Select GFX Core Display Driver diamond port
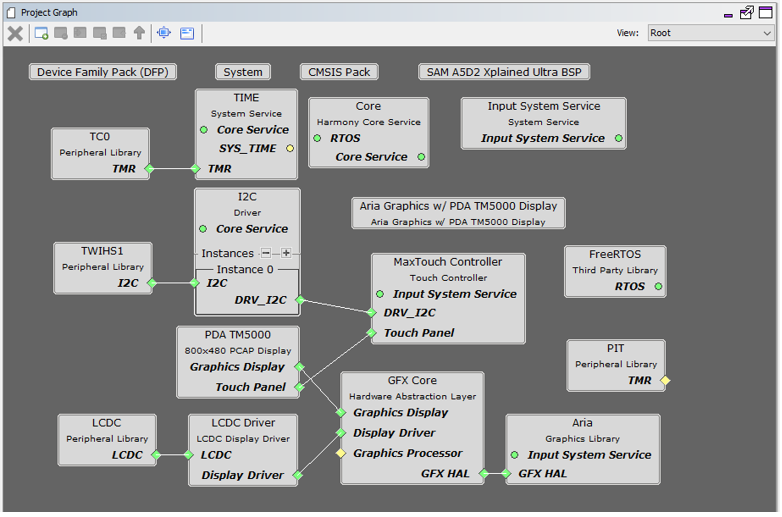 [x=341, y=433]
